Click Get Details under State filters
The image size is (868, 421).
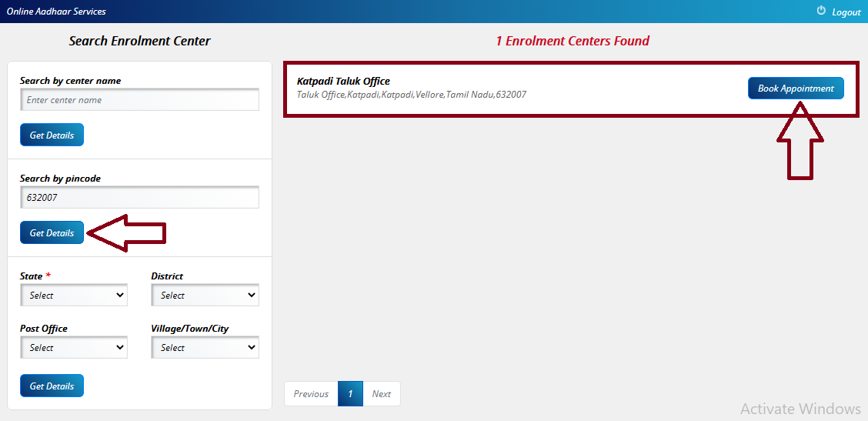click(x=52, y=386)
